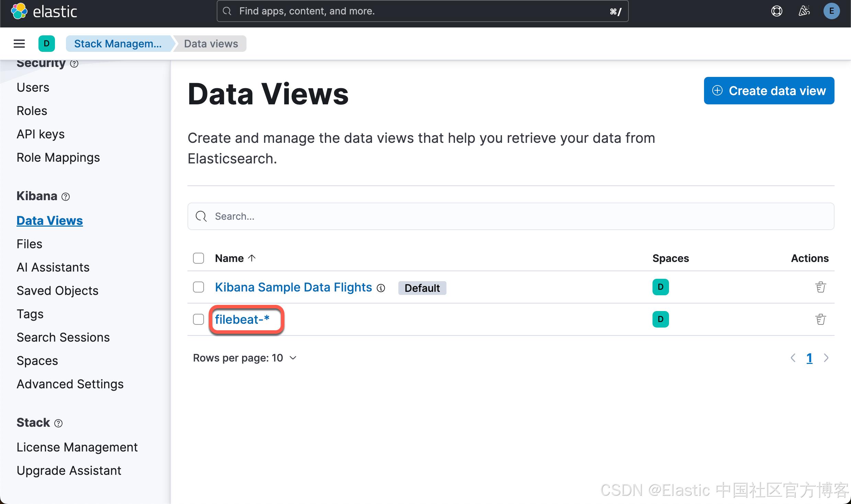The image size is (851, 504).
Task: Click the D space badge in Flights row
Action: [660, 287]
